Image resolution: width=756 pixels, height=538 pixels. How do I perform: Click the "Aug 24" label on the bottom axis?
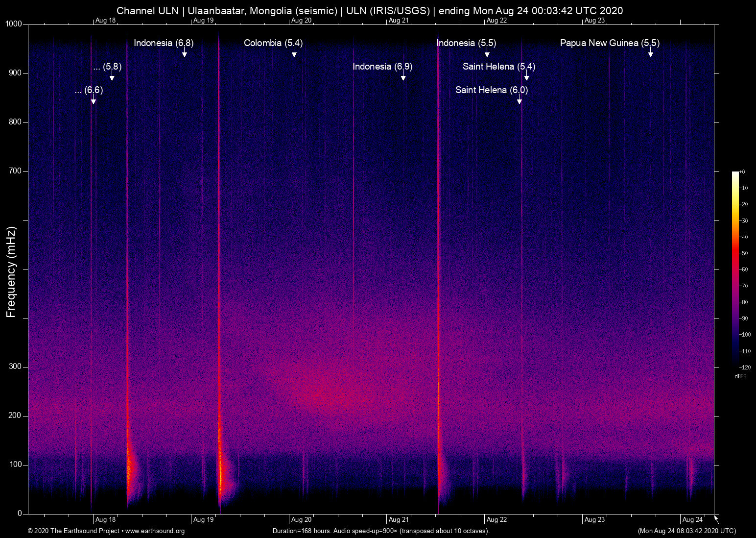(x=693, y=520)
